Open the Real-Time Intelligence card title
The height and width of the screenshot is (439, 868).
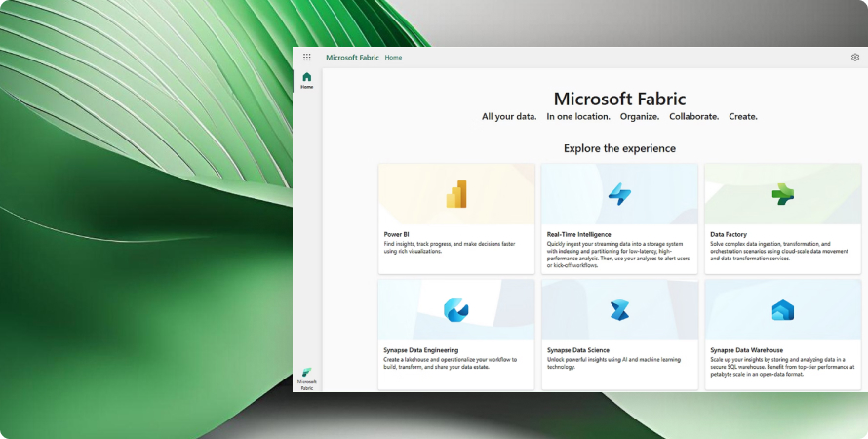579,234
